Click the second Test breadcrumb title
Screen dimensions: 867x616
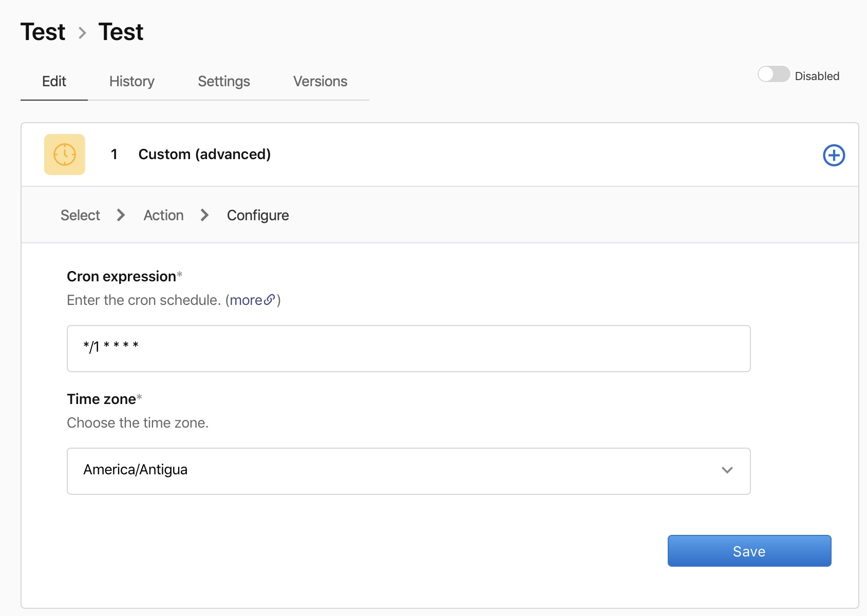(121, 32)
